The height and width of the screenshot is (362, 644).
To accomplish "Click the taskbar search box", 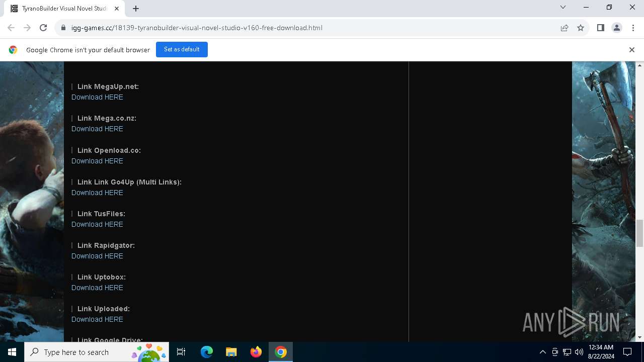I will (97, 352).
